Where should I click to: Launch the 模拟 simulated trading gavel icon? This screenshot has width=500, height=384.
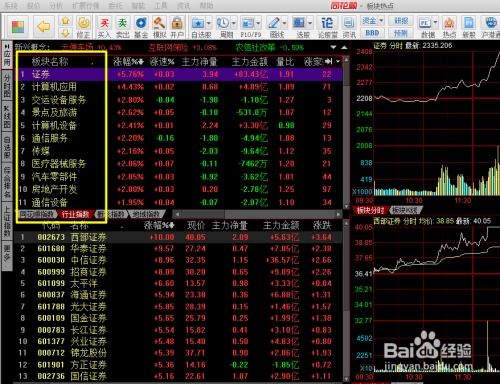pyautogui.click(x=159, y=27)
